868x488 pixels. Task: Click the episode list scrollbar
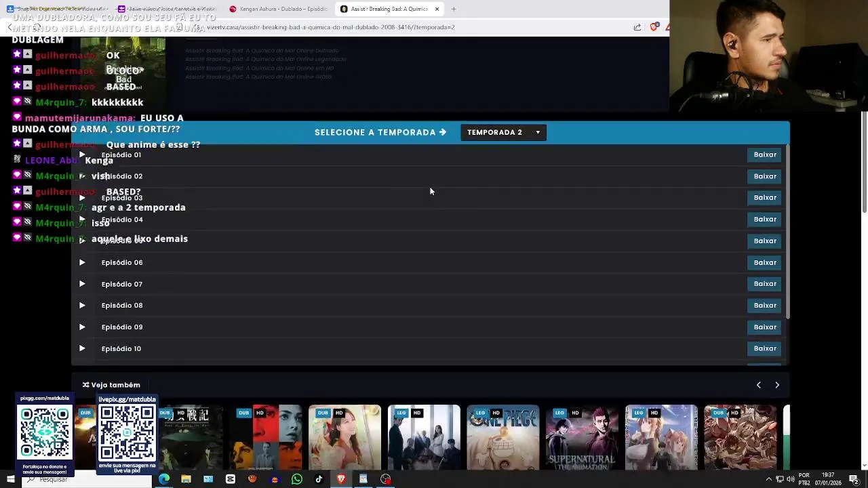click(x=787, y=232)
